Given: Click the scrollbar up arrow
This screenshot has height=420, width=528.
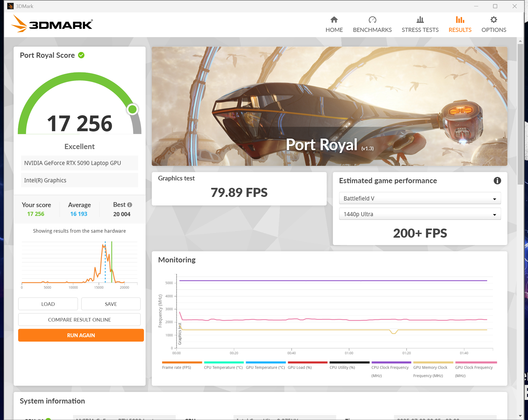Looking at the screenshot, I should (520, 41).
